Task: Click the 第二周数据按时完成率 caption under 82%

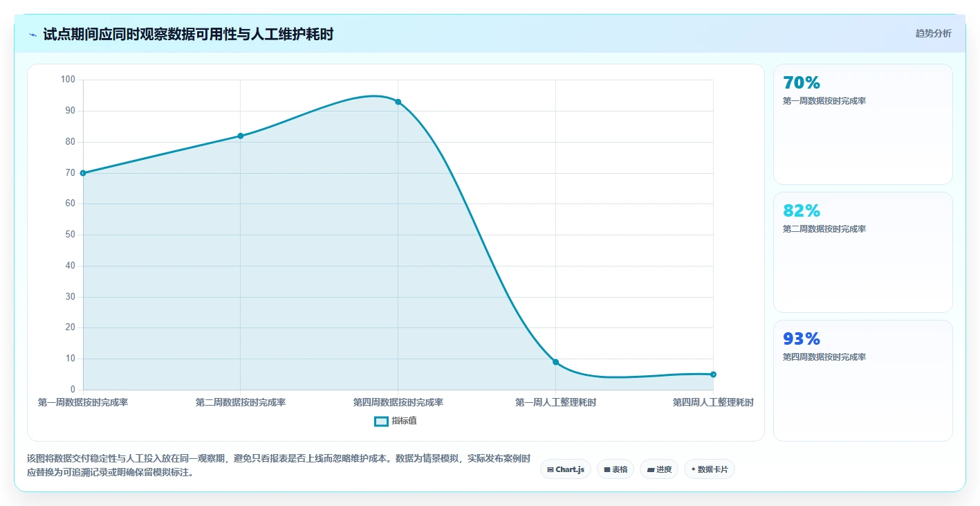Action: click(824, 229)
